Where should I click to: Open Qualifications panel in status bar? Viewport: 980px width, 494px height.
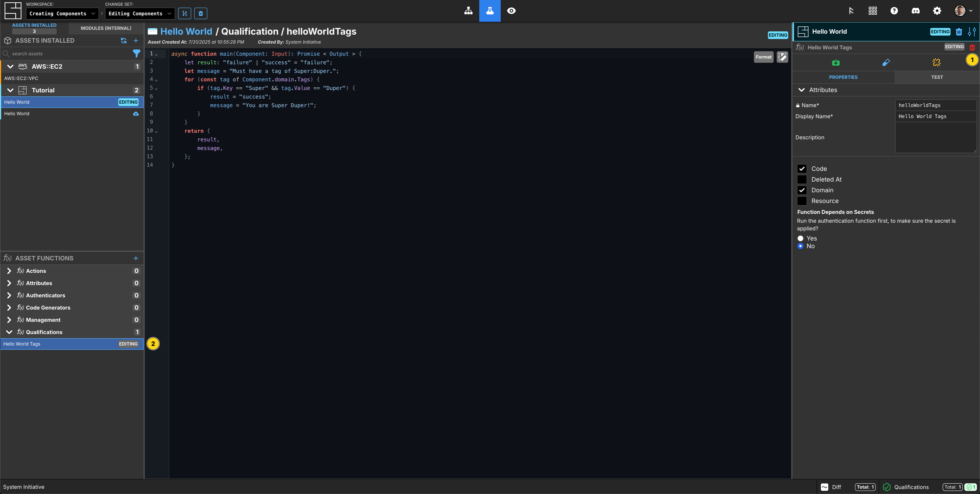point(911,487)
